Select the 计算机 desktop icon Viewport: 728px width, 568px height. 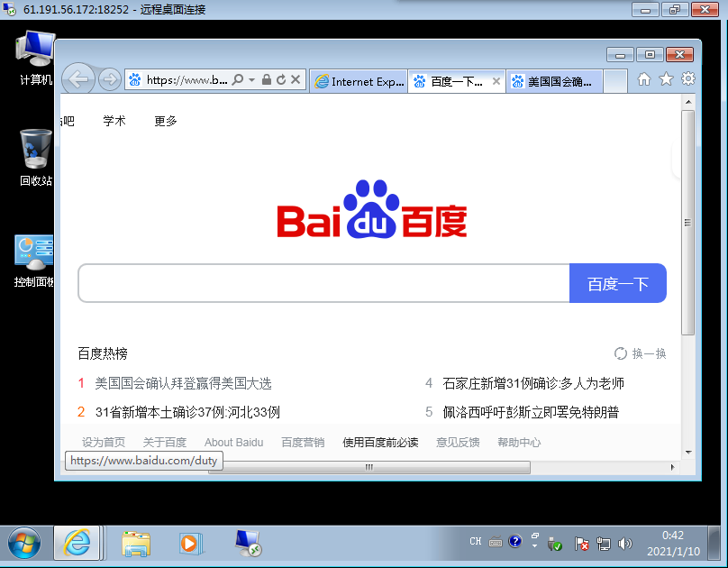(x=35, y=59)
